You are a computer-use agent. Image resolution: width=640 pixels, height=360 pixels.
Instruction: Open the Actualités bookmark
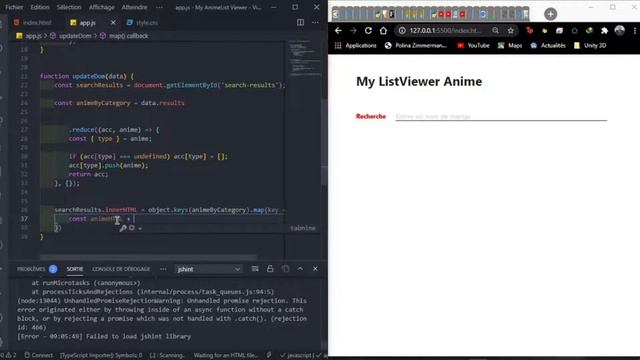tap(548, 46)
